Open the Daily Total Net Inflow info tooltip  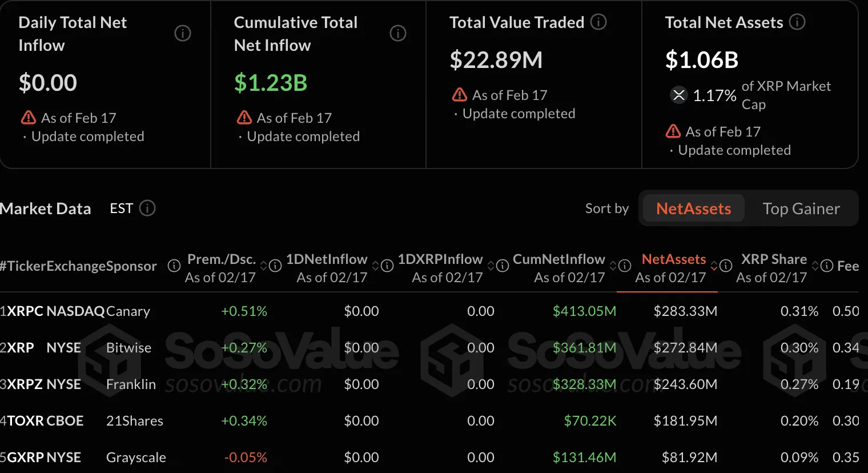click(x=183, y=34)
